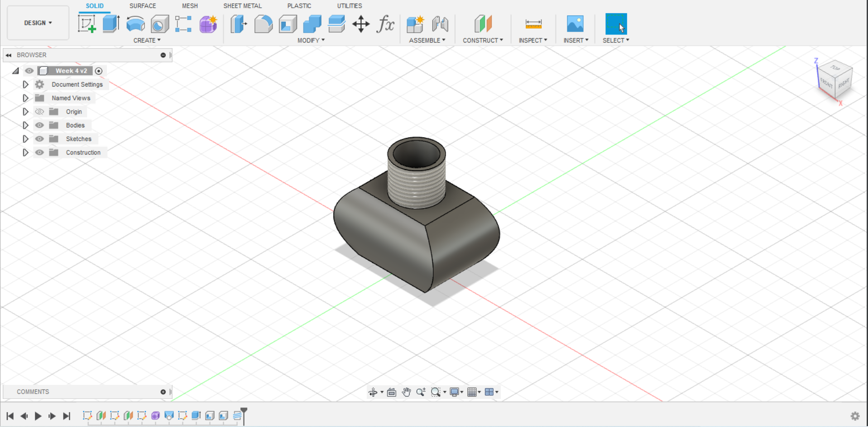Open the CREATE menu

click(x=147, y=40)
